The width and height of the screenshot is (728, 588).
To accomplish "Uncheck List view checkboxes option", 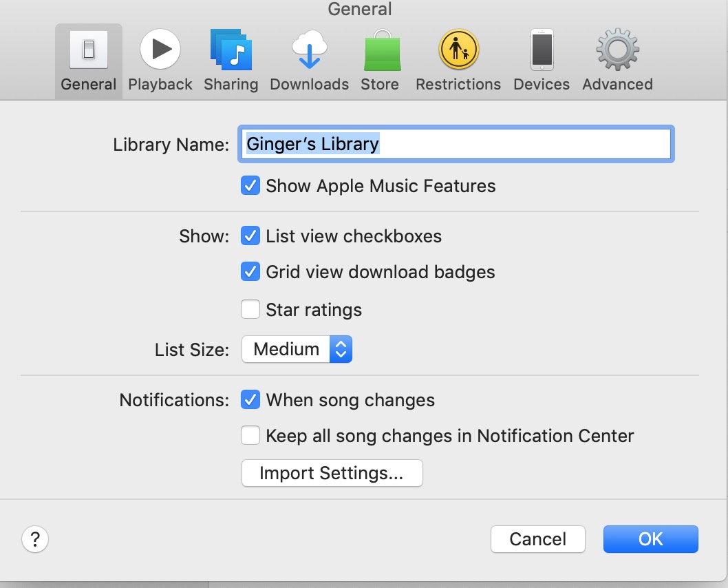I will tap(250, 236).
